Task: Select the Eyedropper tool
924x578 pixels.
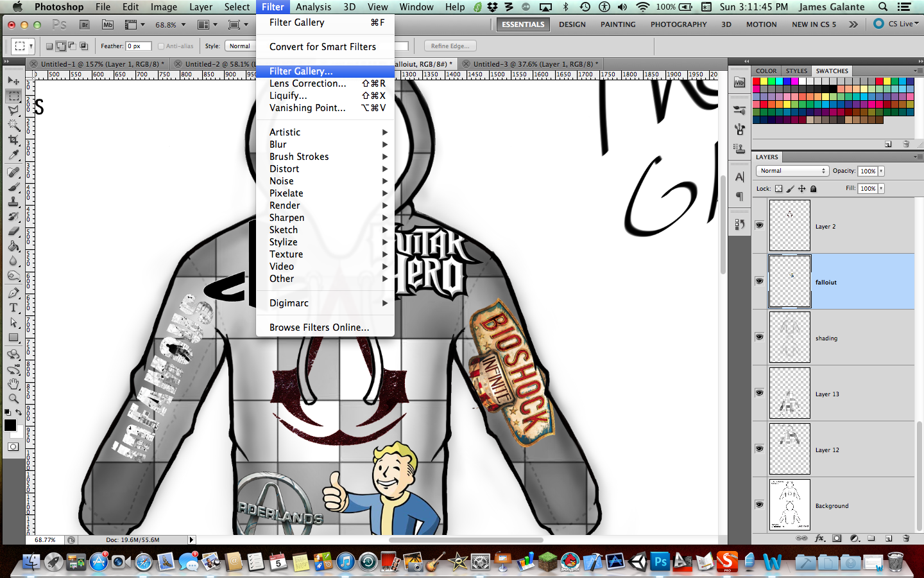Action: (13, 155)
